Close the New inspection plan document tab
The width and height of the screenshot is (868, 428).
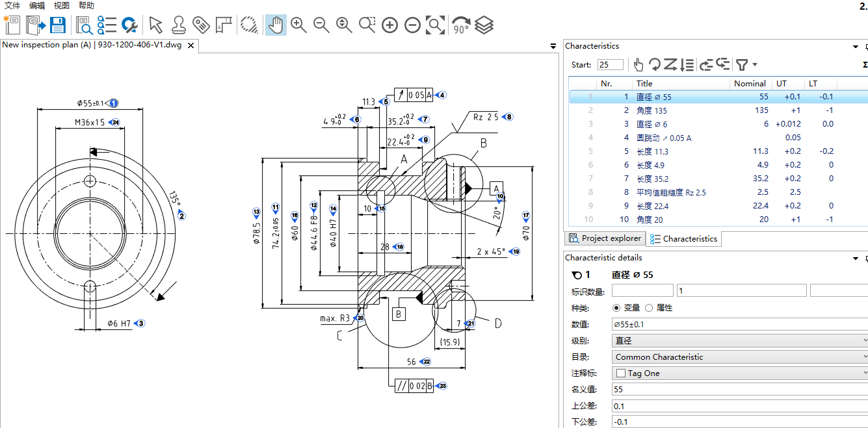coord(191,45)
